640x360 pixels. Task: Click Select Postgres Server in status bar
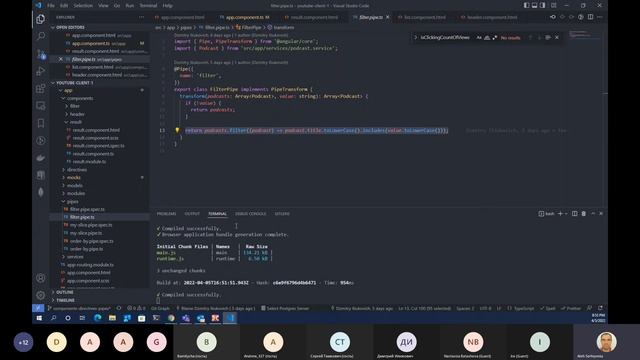(285, 308)
